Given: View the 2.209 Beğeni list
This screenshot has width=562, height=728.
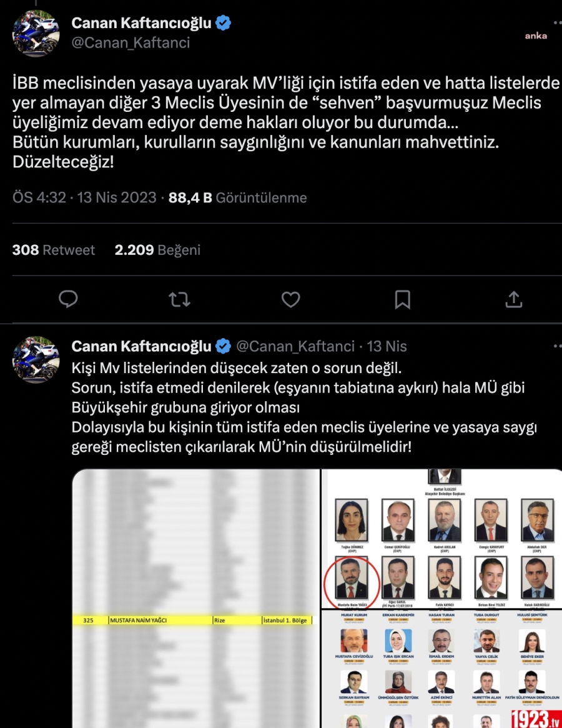Looking at the screenshot, I should point(157,250).
